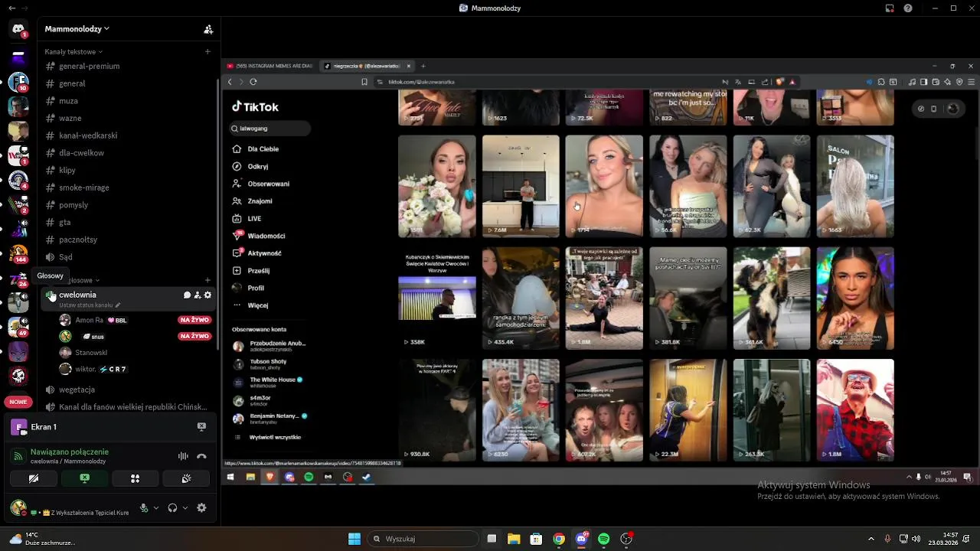
Task: Open activities button in voice panel
Action: [x=135, y=478]
